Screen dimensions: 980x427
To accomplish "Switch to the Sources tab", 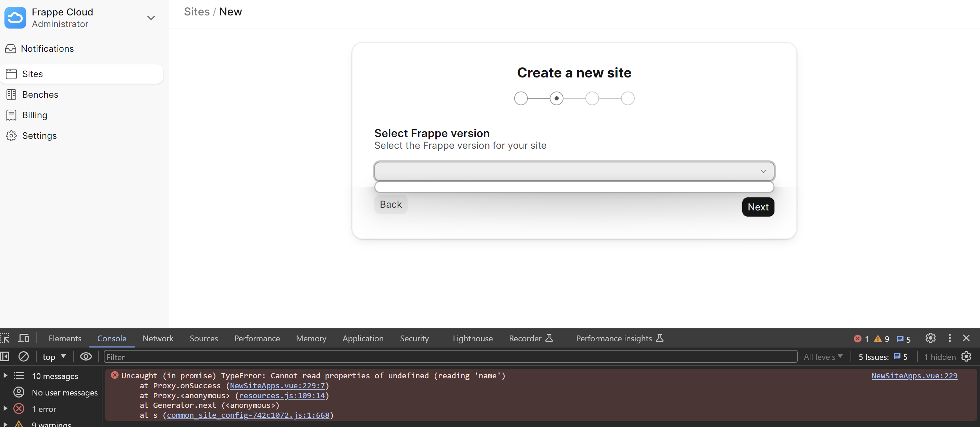I will pyautogui.click(x=203, y=338).
